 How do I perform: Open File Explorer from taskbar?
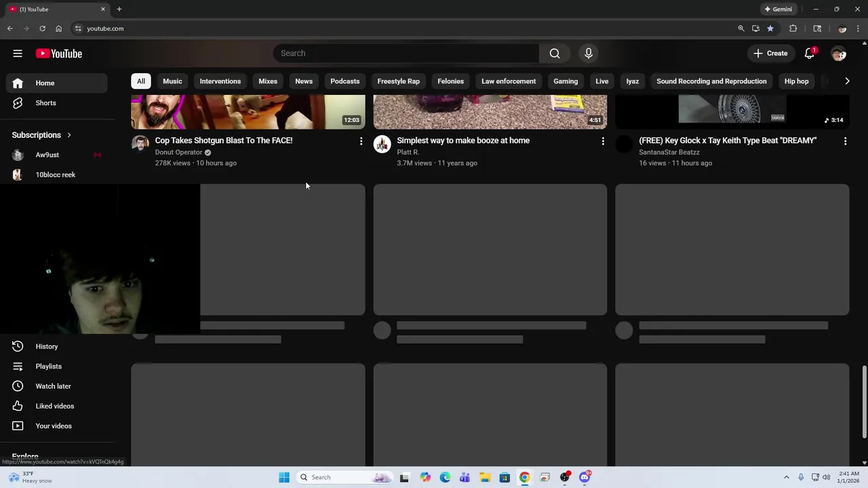(x=485, y=477)
